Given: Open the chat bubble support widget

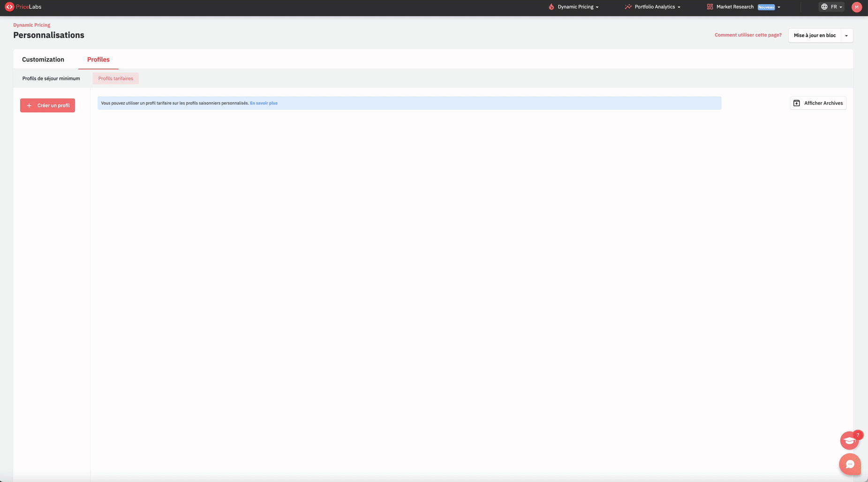Looking at the screenshot, I should pos(850,465).
